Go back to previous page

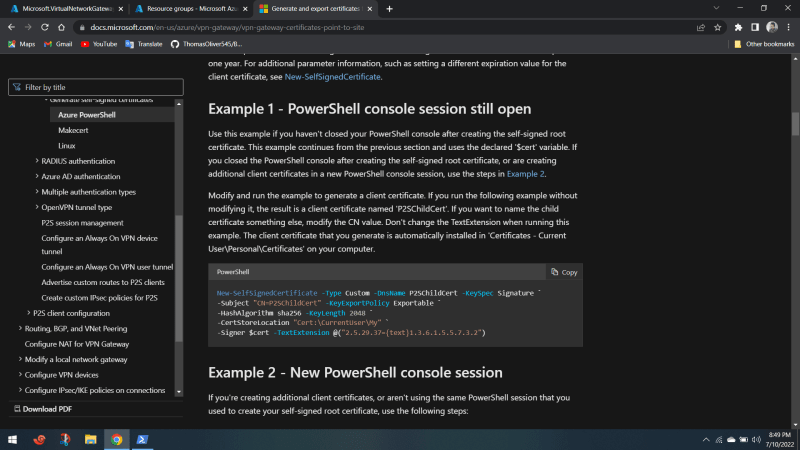tap(11, 27)
